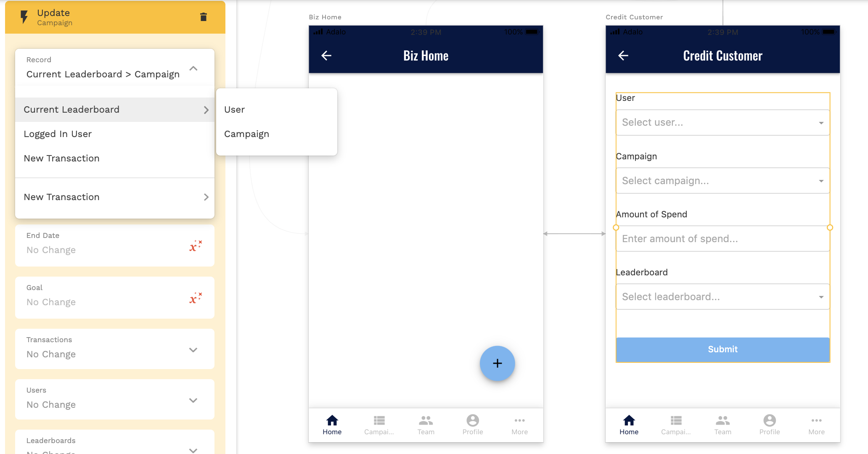Image resolution: width=868 pixels, height=454 pixels.
Task: Tap the Team tab icon on Biz Home
Action: 426,421
